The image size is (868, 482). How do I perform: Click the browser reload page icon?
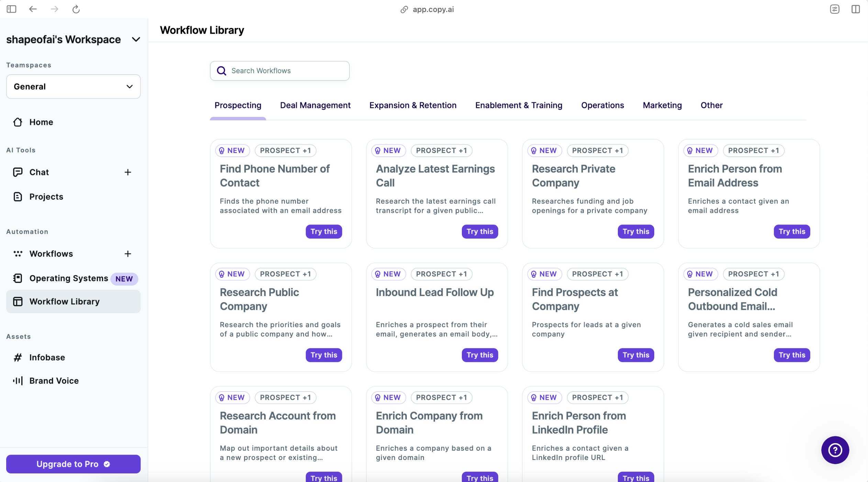76,9
